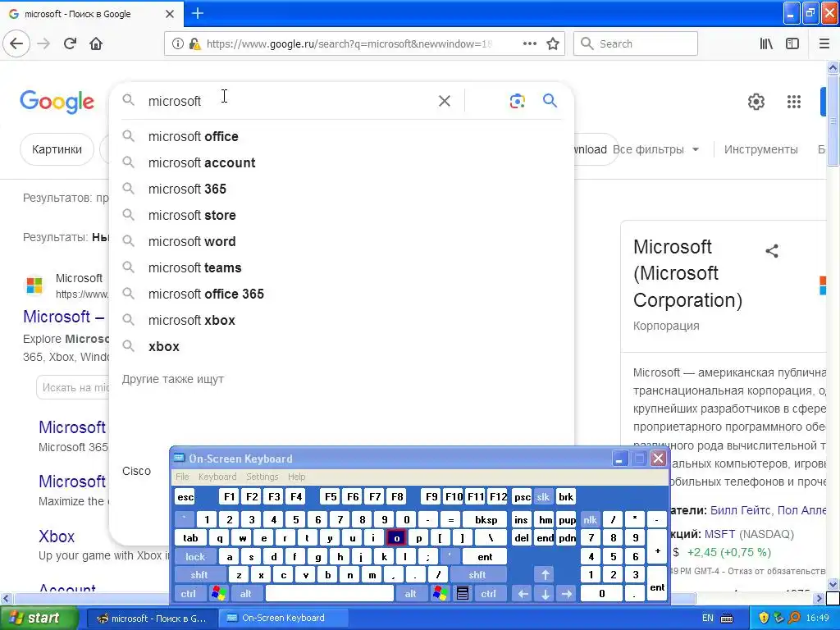
Task: Open Google quick settings gear
Action: [756, 101]
